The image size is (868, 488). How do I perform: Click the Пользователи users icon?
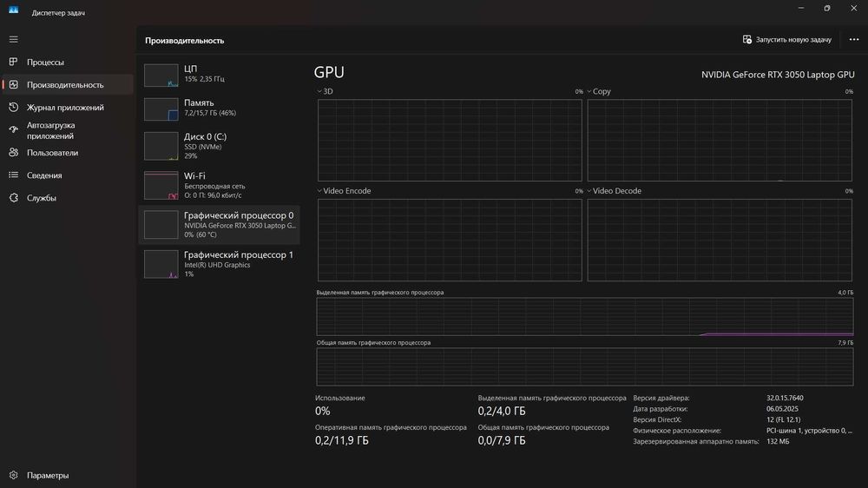click(13, 152)
